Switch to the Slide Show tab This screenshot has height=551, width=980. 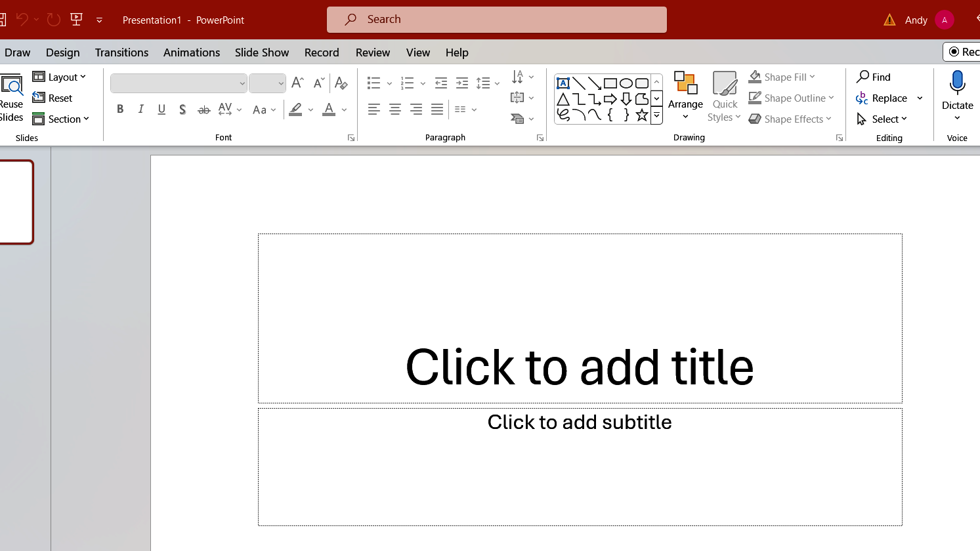tap(262, 52)
